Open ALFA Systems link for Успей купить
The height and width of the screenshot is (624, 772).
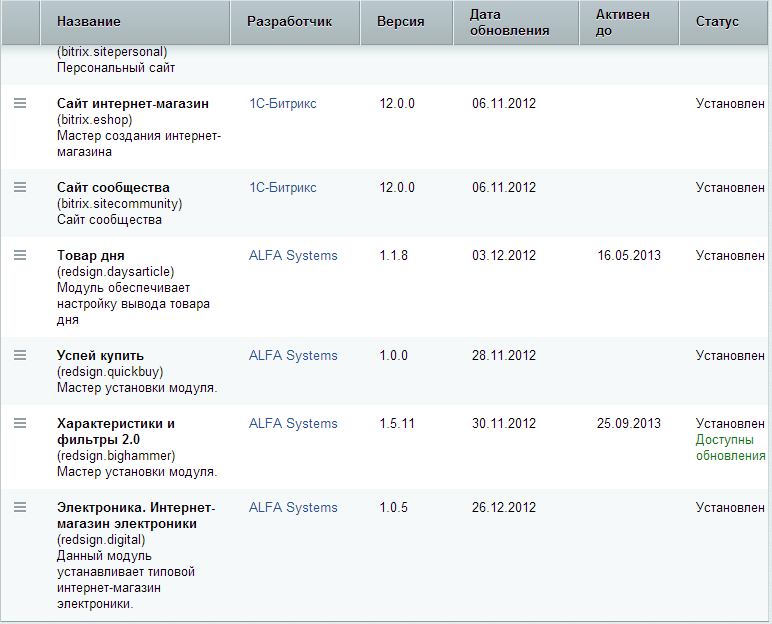pyautogui.click(x=293, y=356)
